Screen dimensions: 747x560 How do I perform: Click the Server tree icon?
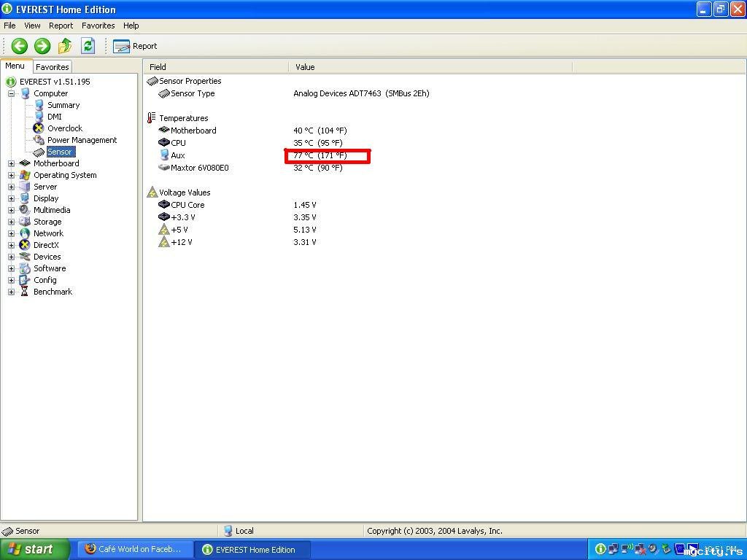pyautogui.click(x=25, y=187)
